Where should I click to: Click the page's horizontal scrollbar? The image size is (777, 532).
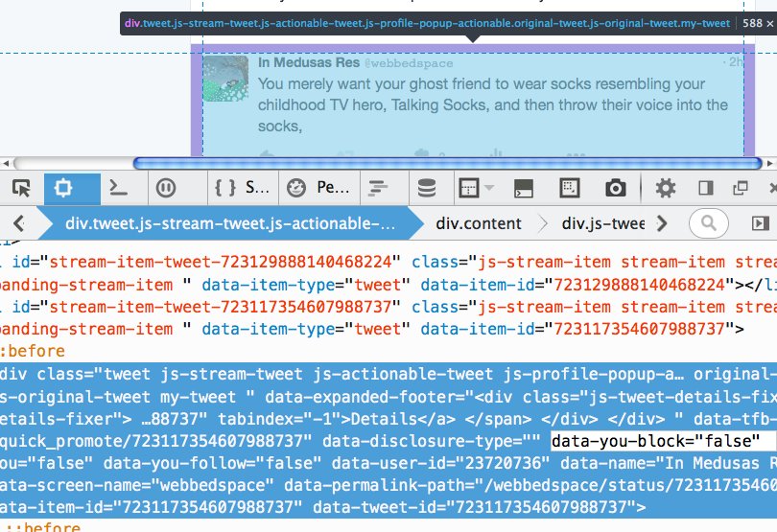pyautogui.click(x=446, y=163)
